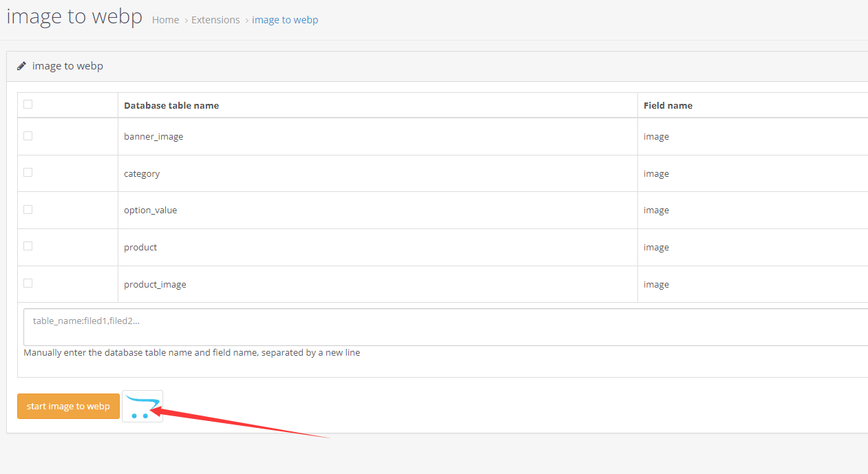The image size is (868, 474).
Task: Click inside the table_name:filed1,filed2 input field
Action: click(275, 321)
